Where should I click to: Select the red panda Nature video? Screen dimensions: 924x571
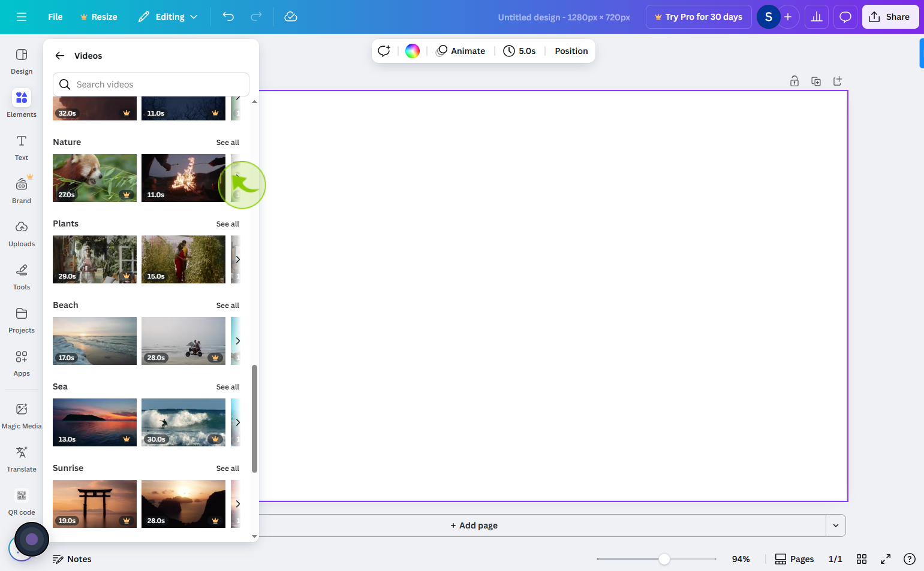click(95, 178)
